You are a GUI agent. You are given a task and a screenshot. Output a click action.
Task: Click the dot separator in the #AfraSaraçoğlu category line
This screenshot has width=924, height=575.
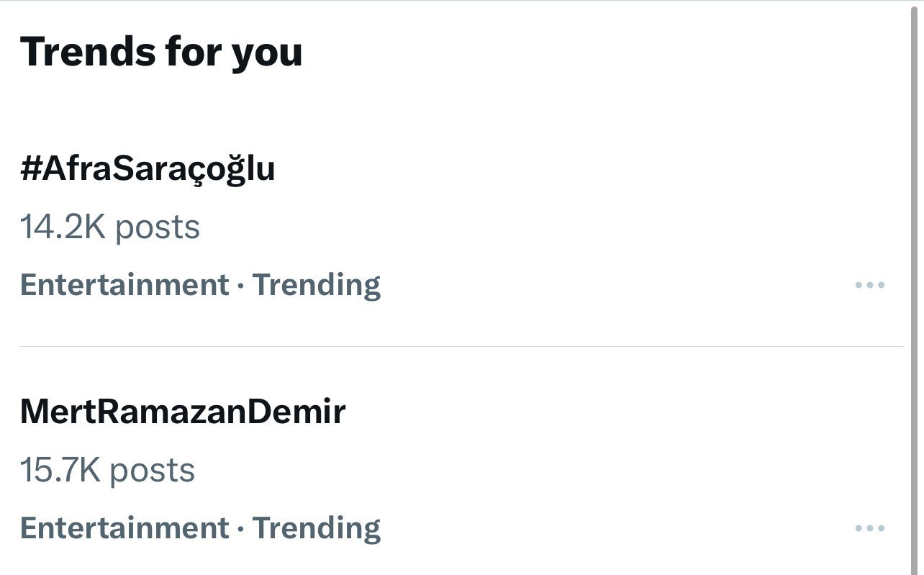[x=240, y=286]
